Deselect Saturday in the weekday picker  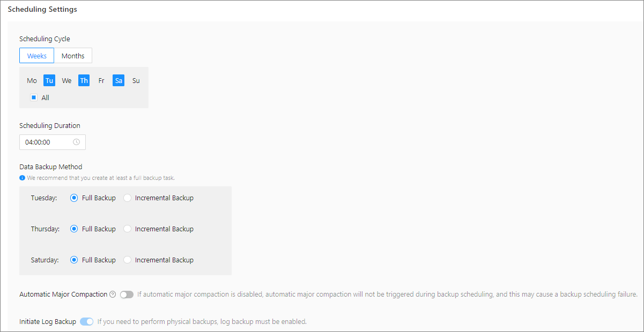point(119,81)
